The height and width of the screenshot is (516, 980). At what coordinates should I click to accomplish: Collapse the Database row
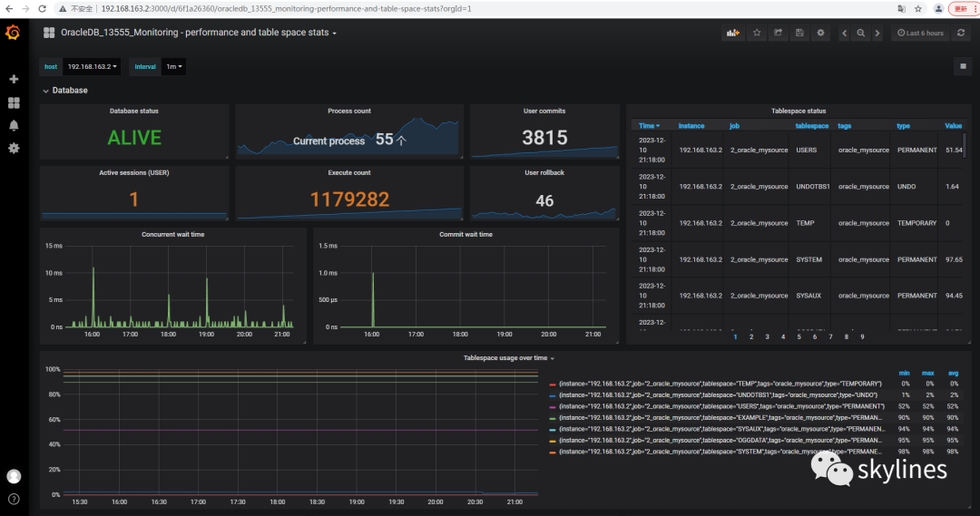65,91
